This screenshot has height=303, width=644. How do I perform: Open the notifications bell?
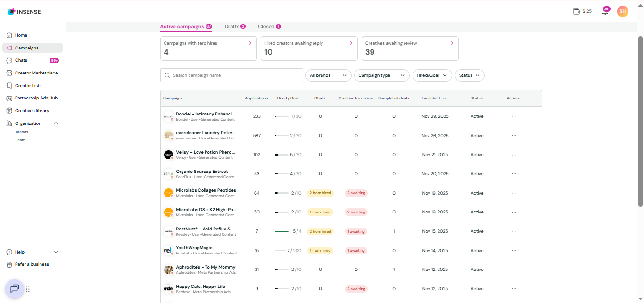[x=605, y=11]
